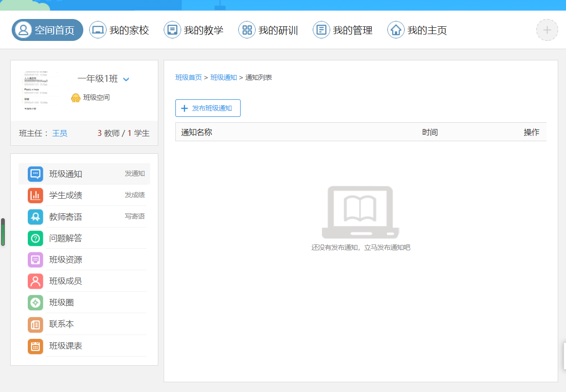Click the green vertical bar on left edge

click(x=3, y=232)
